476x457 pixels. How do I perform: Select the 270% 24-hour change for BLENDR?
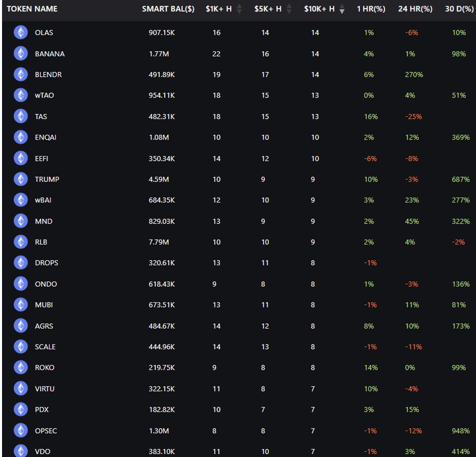(414, 74)
